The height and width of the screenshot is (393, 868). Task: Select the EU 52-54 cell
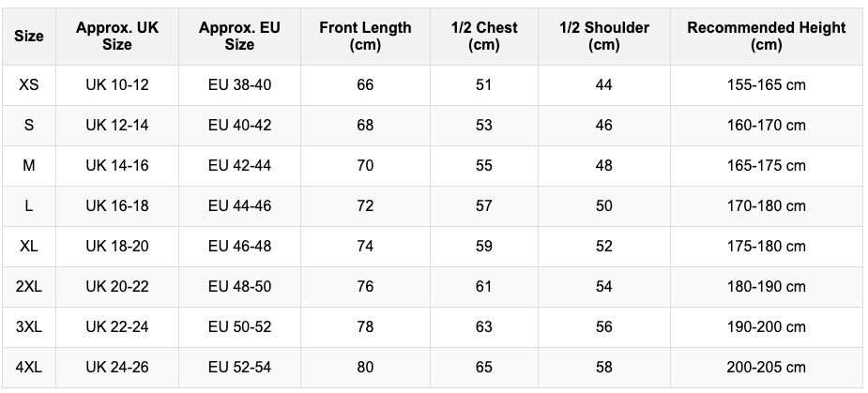(239, 368)
